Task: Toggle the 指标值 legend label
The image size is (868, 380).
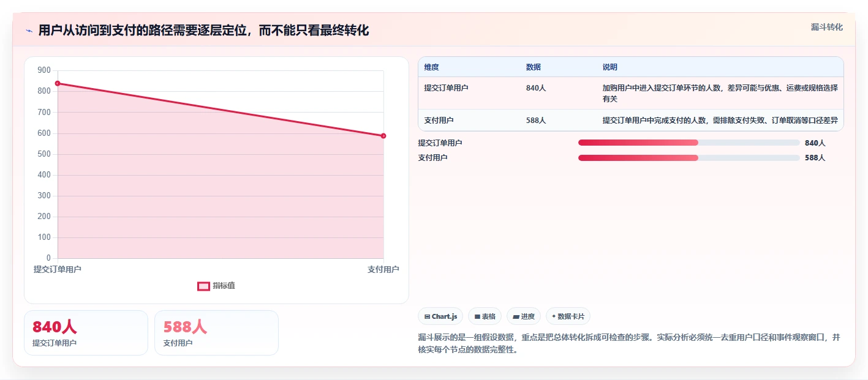Action: pos(224,286)
